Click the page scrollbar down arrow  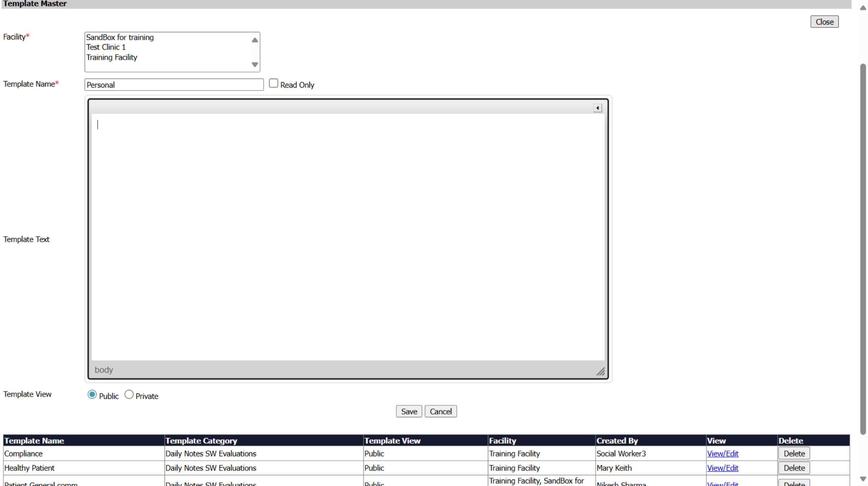click(863, 479)
